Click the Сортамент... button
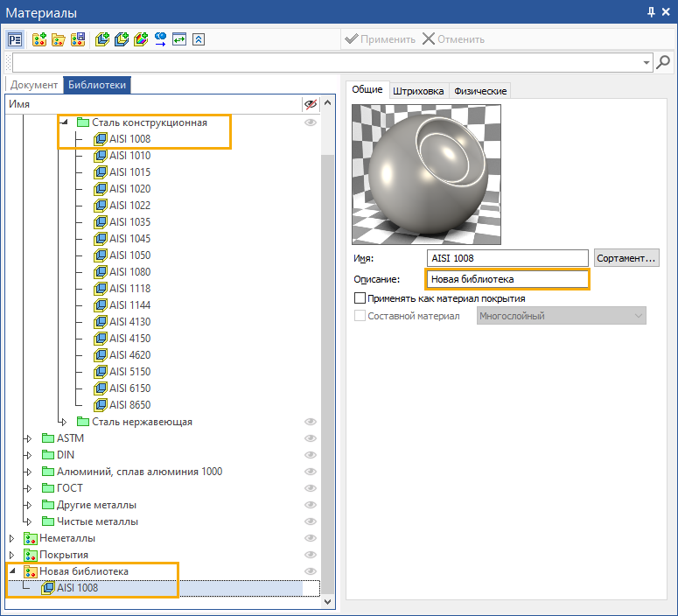Screen dimensions: 678x616 (626, 258)
